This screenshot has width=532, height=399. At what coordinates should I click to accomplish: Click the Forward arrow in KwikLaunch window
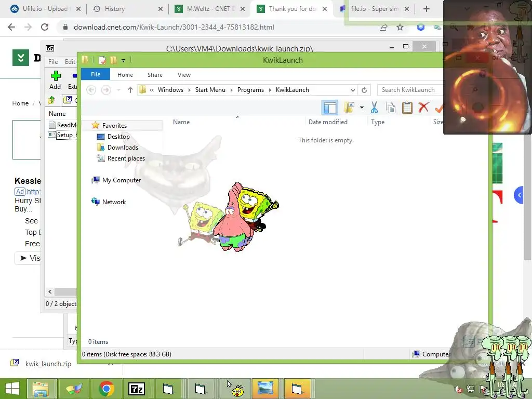tap(106, 90)
